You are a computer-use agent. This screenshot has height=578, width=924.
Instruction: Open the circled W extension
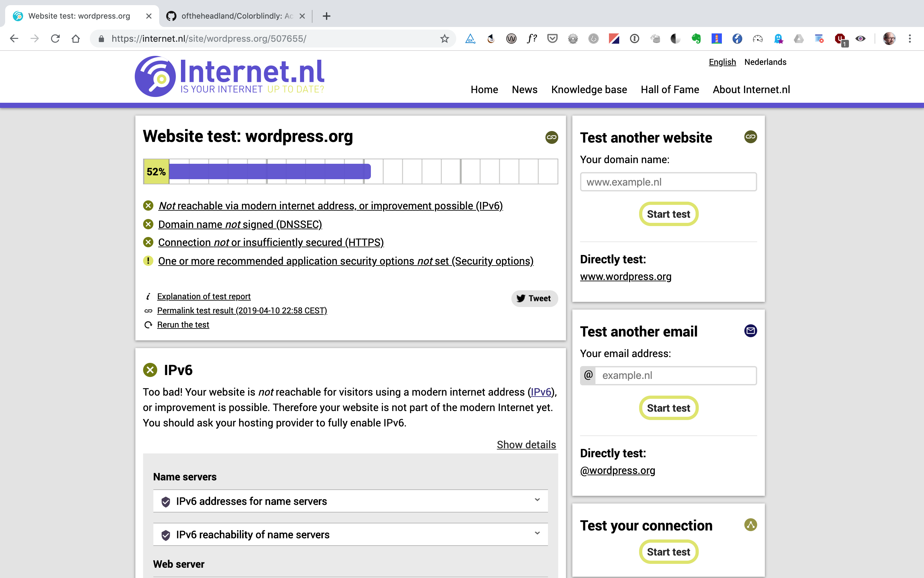511,39
